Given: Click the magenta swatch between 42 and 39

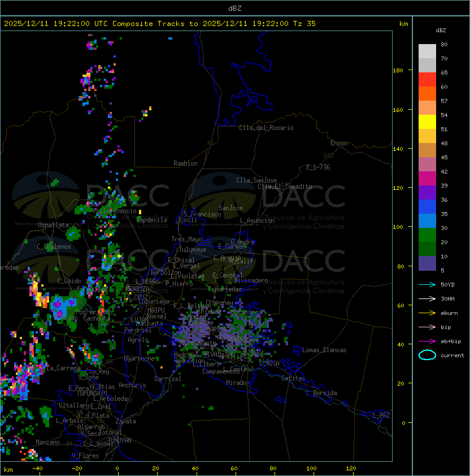Looking at the screenshot, I should tap(427, 178).
